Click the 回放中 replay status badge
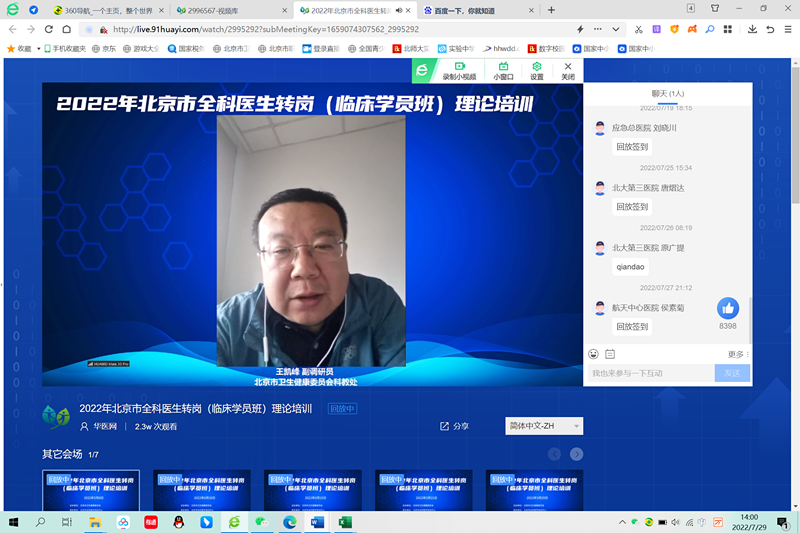The width and height of the screenshot is (800, 533). click(x=342, y=409)
